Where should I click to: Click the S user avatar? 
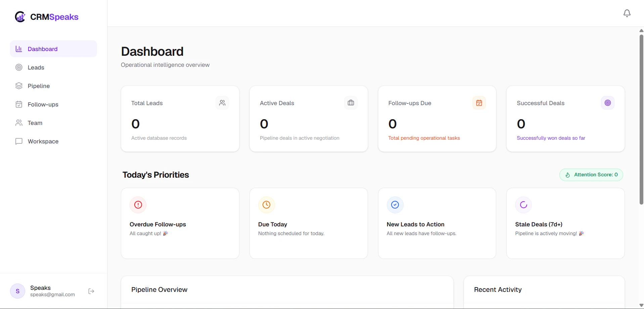[17, 291]
